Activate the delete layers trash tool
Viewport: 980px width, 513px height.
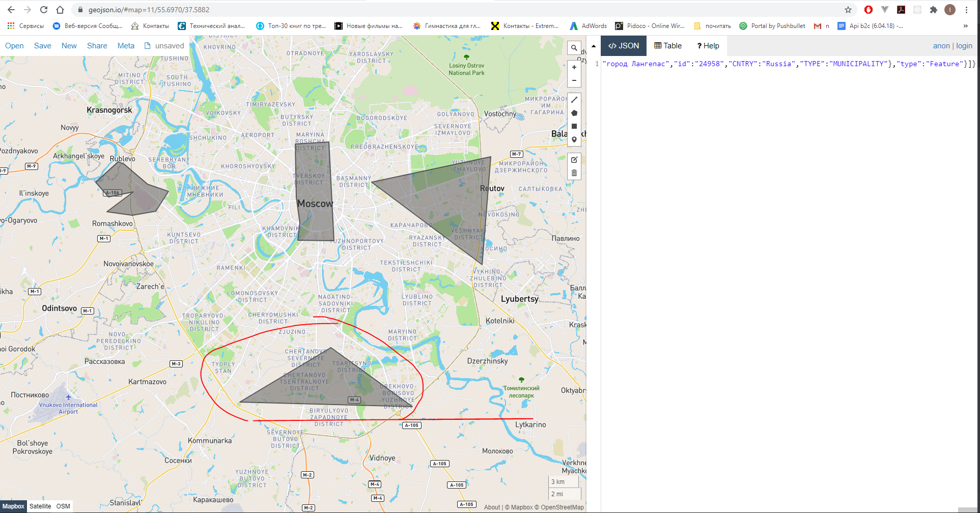click(x=574, y=173)
